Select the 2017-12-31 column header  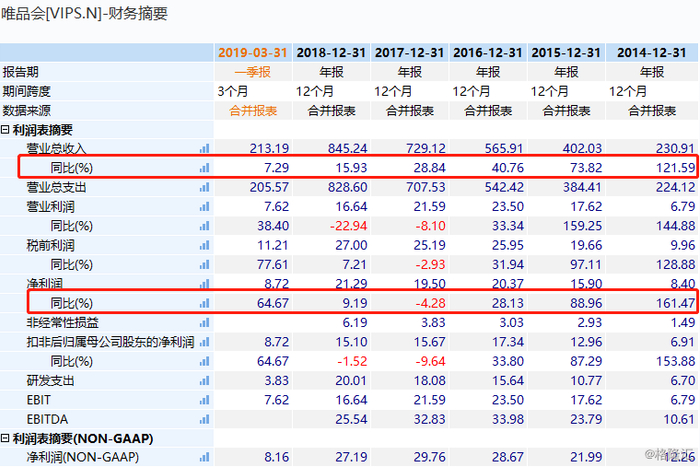(409, 53)
